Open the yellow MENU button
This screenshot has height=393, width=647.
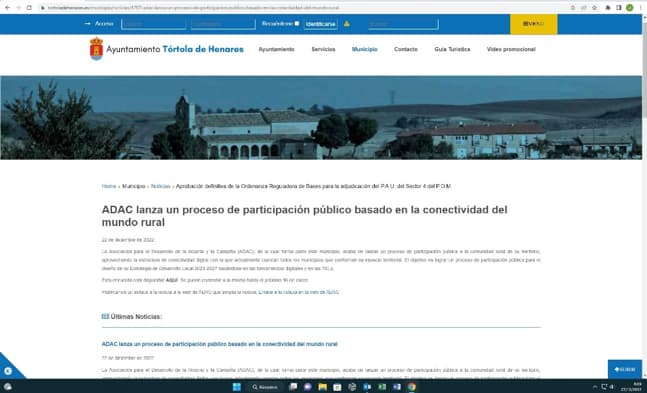tap(534, 24)
